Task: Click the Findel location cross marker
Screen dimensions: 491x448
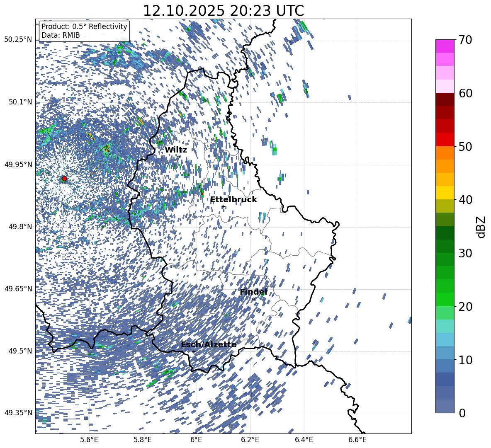Action: [253, 299]
